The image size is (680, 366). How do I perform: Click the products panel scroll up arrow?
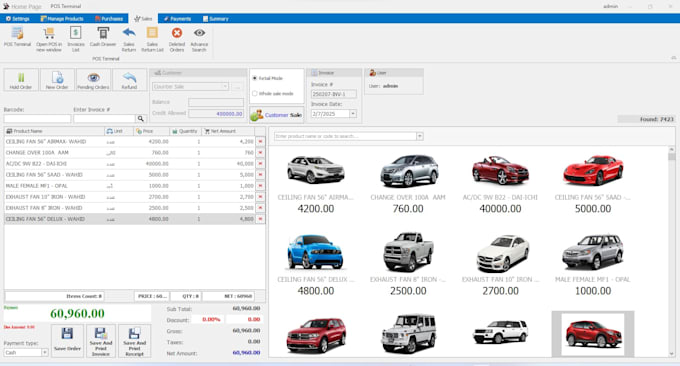tap(671, 150)
